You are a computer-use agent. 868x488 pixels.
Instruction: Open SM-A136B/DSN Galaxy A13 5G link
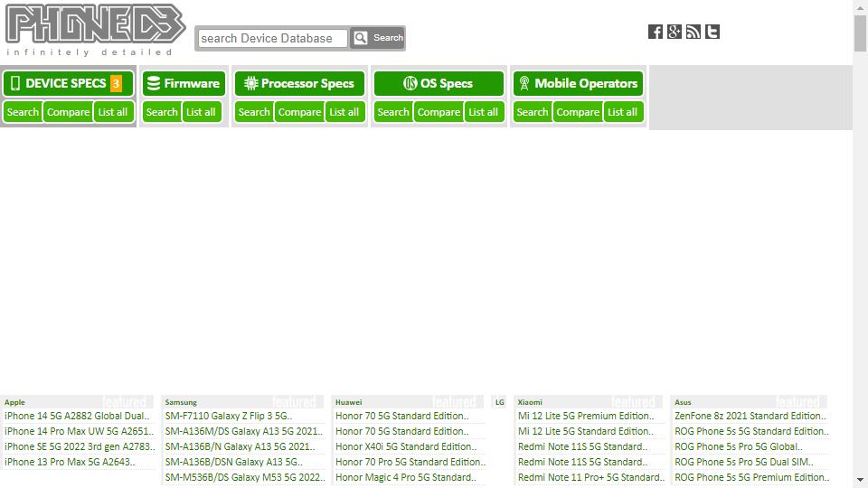(234, 462)
